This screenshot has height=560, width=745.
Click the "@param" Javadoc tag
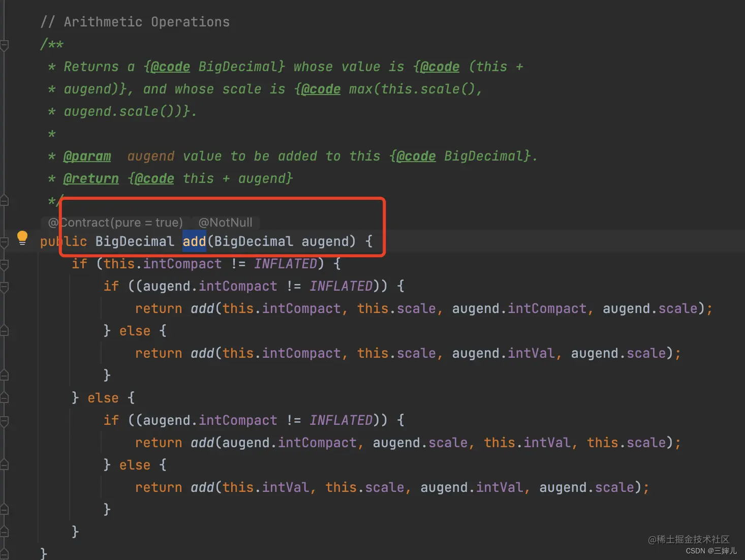point(87,156)
